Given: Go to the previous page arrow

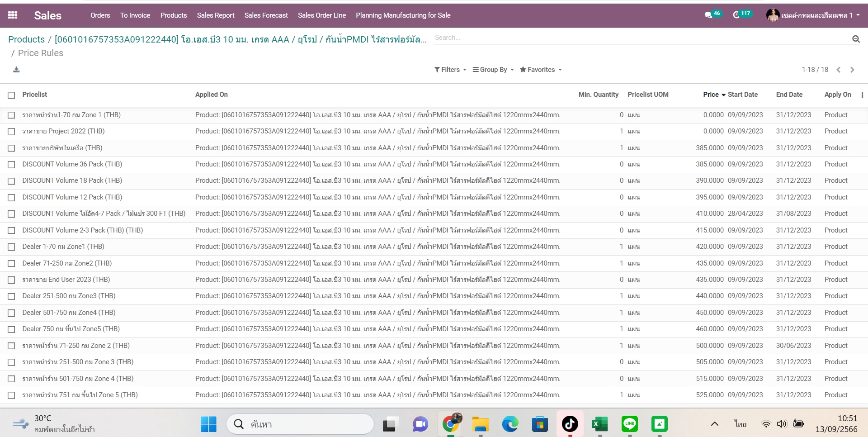Looking at the screenshot, I should 838,70.
